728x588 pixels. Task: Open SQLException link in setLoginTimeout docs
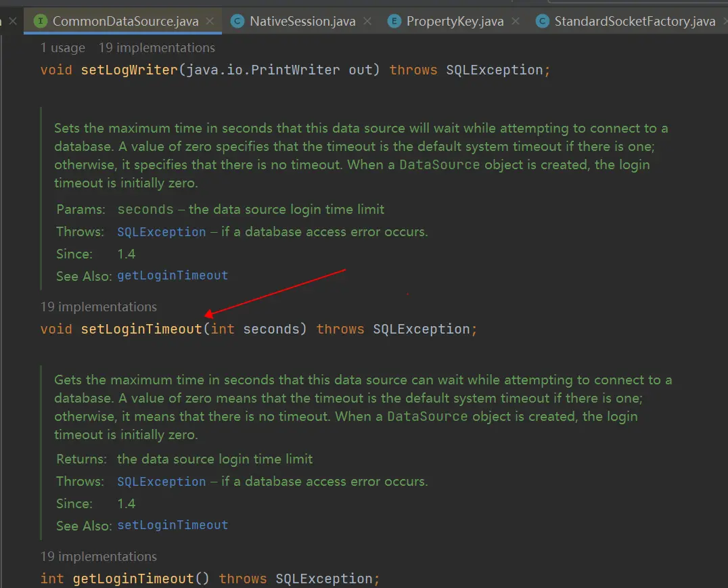(x=161, y=232)
